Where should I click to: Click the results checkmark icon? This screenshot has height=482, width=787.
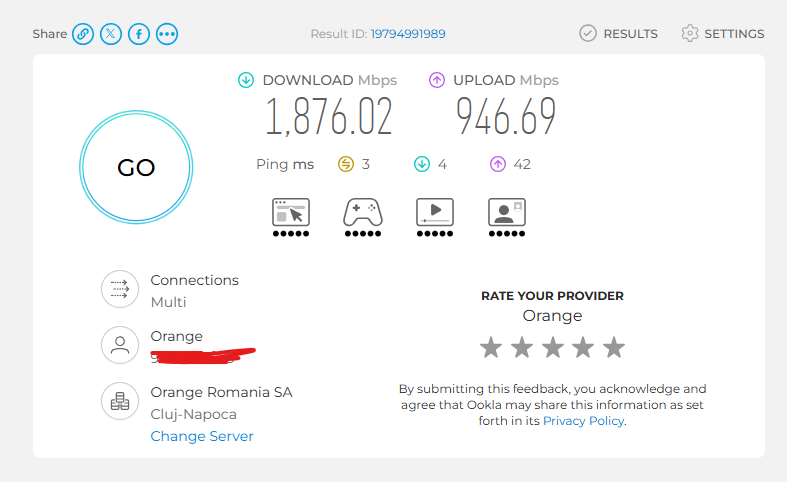pos(588,34)
